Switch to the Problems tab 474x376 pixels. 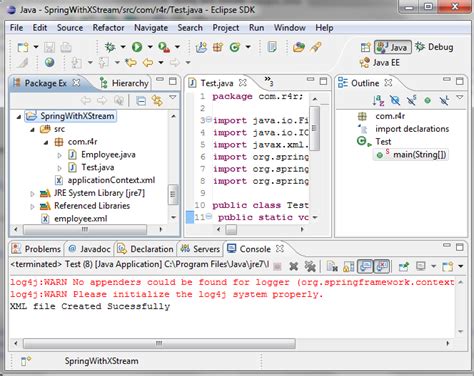[36, 249]
